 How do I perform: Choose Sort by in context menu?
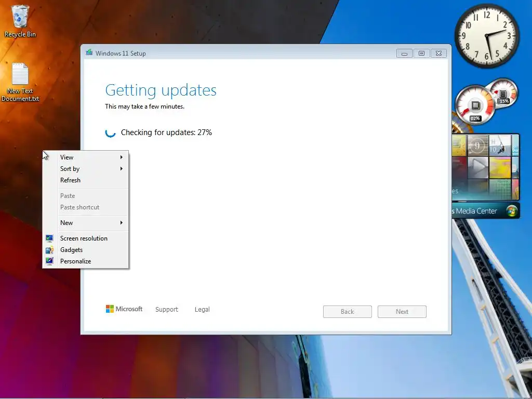pos(86,169)
